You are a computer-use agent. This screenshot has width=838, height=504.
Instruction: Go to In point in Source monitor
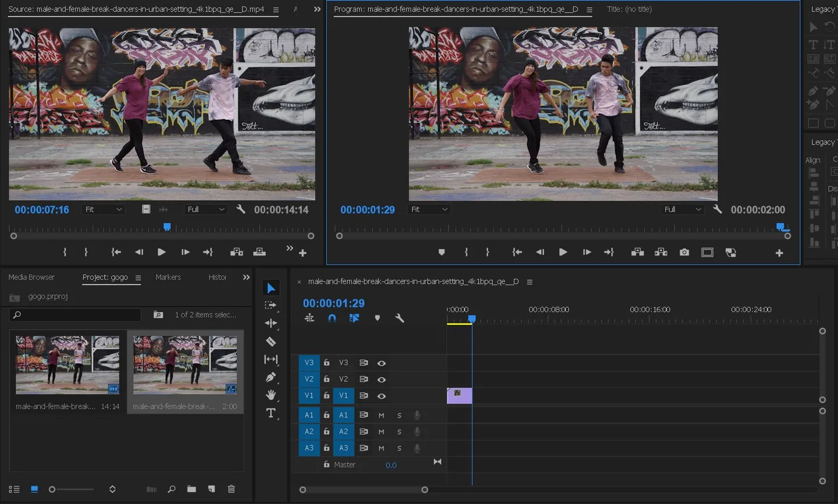pyautogui.click(x=116, y=252)
